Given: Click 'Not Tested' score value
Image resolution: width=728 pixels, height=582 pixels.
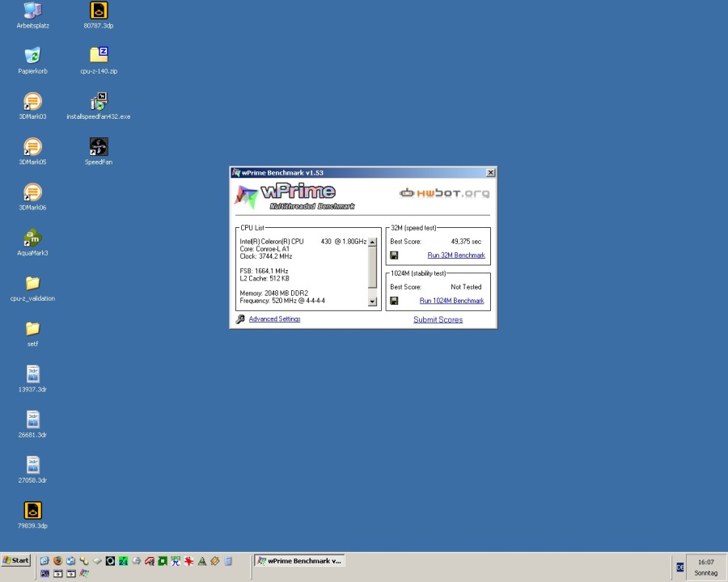Looking at the screenshot, I should (466, 287).
